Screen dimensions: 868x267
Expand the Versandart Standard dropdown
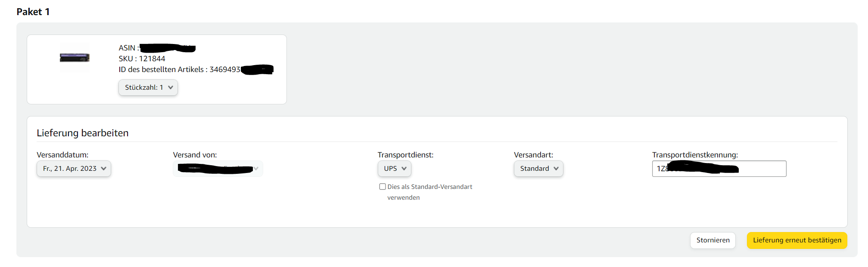click(x=538, y=169)
